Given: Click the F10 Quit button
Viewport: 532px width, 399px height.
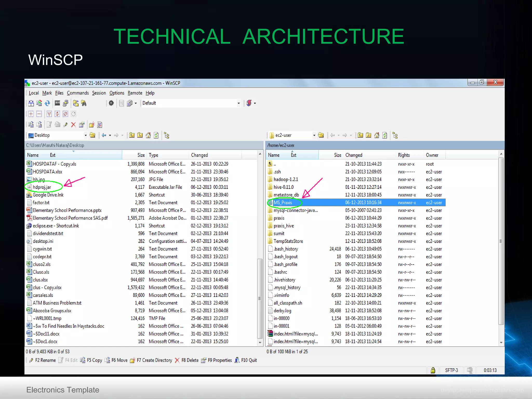Looking at the screenshot, I should pyautogui.click(x=246, y=360).
